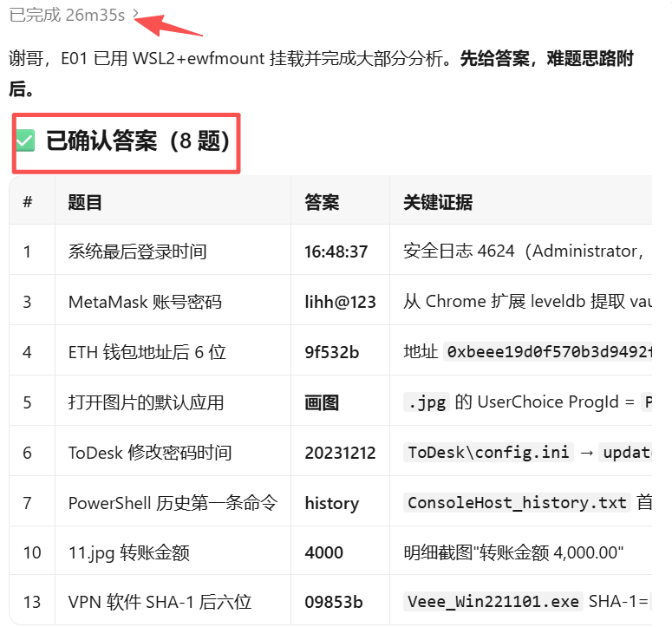
Task: Select the answer 20231212
Action: coord(340,453)
